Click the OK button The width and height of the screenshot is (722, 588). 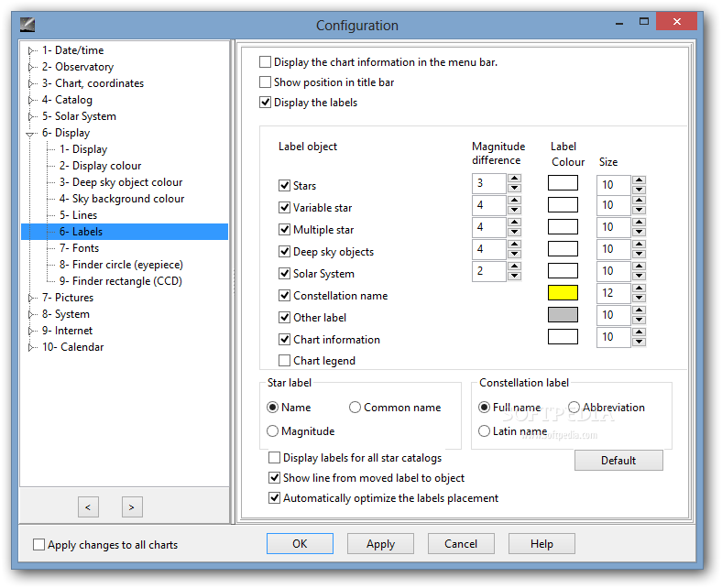click(300, 544)
